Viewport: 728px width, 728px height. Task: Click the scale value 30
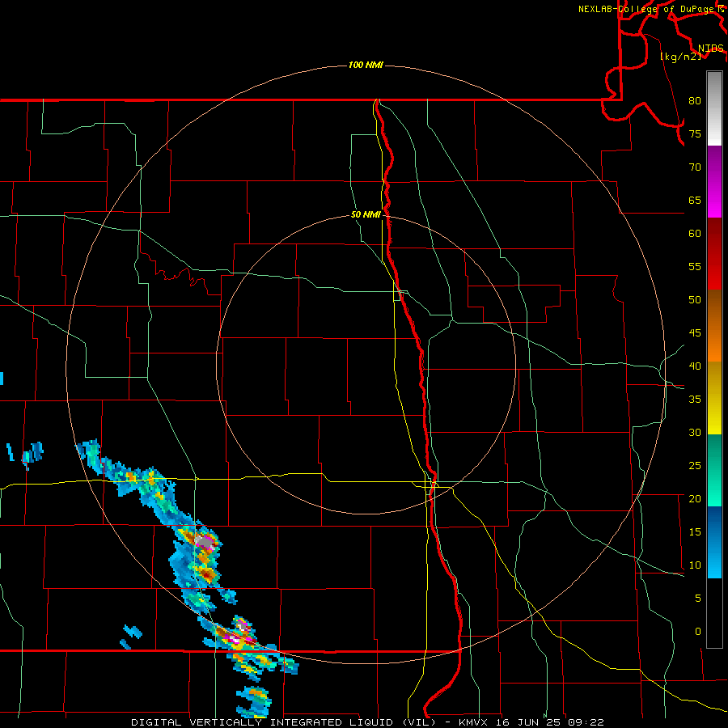695,433
